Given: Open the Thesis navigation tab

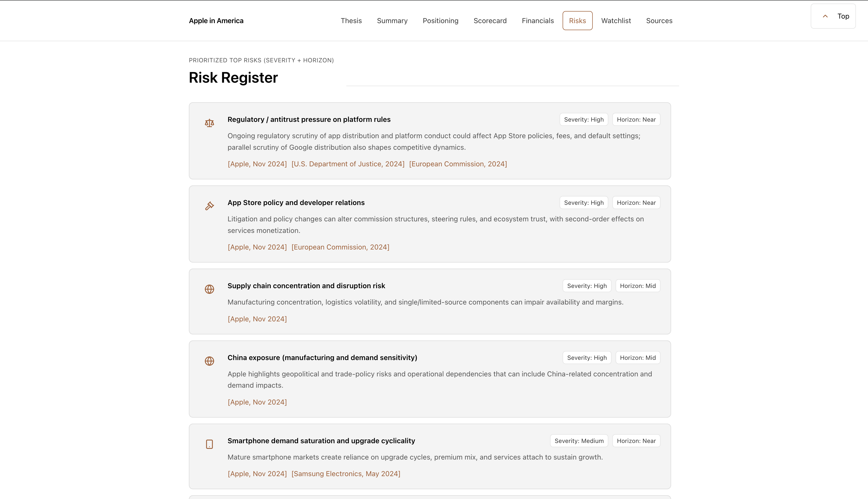Looking at the screenshot, I should [x=351, y=21].
